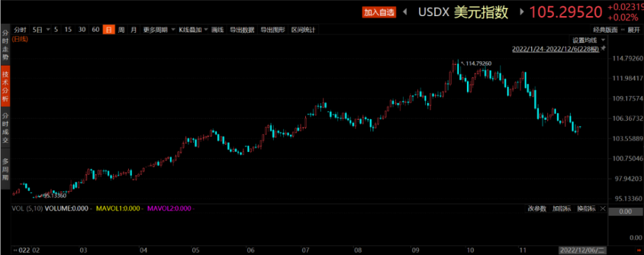Select the 日 daily period
The height and width of the screenshot is (255, 644).
pos(108,30)
